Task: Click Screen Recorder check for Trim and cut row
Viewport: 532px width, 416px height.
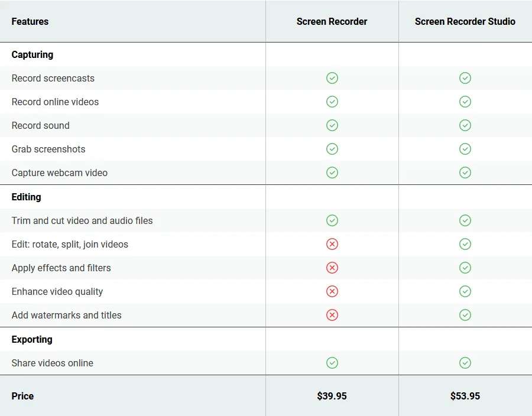Action: point(332,220)
